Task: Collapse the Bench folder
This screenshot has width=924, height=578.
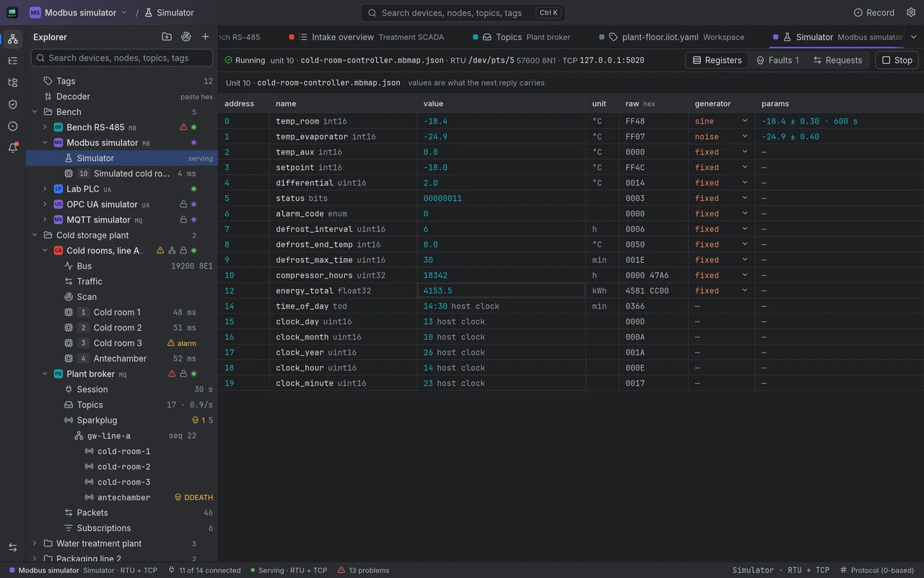Action: tap(35, 112)
